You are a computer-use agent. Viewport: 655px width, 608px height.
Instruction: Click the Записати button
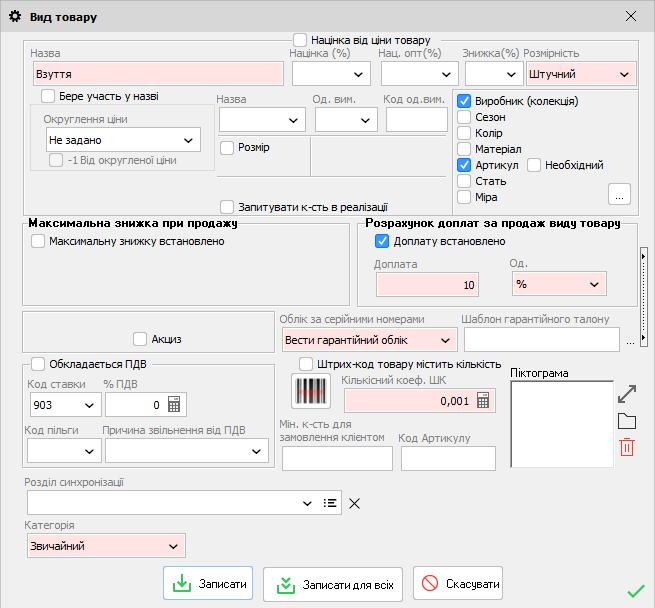point(208,583)
